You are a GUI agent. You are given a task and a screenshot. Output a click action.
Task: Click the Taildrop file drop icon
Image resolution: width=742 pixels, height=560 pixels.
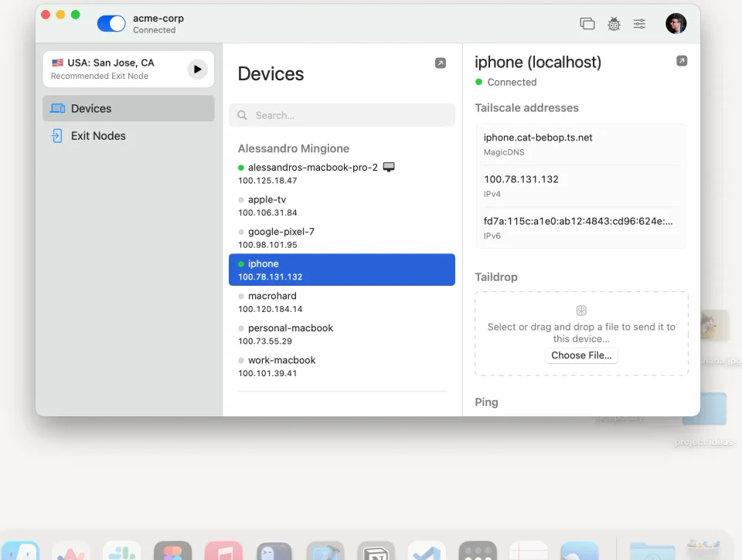pos(581,311)
